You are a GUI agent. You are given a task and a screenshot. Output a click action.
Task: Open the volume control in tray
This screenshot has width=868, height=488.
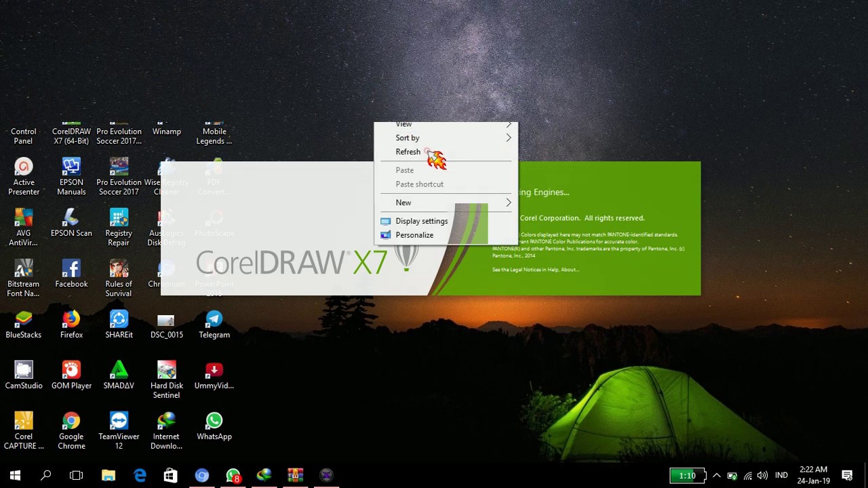(x=763, y=475)
